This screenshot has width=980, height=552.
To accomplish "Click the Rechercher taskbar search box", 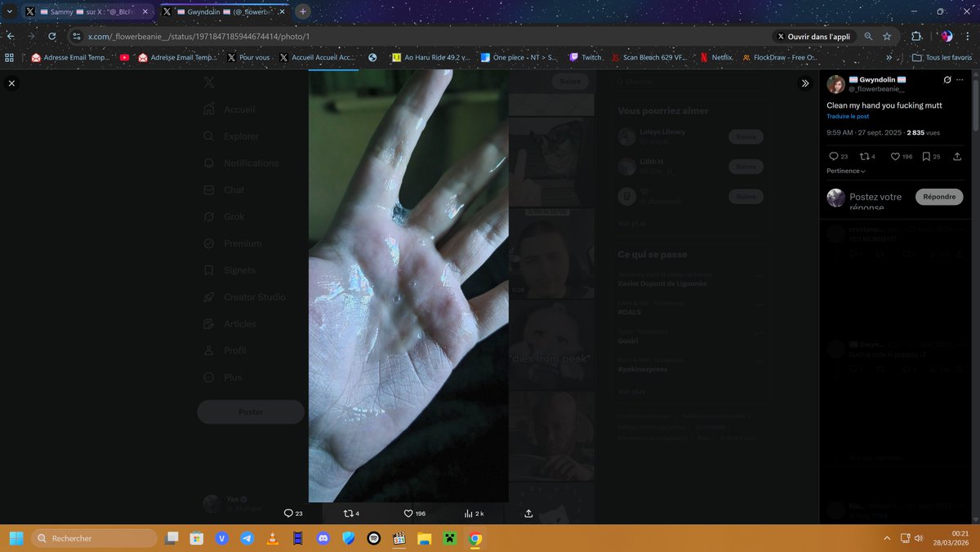I will [94, 538].
